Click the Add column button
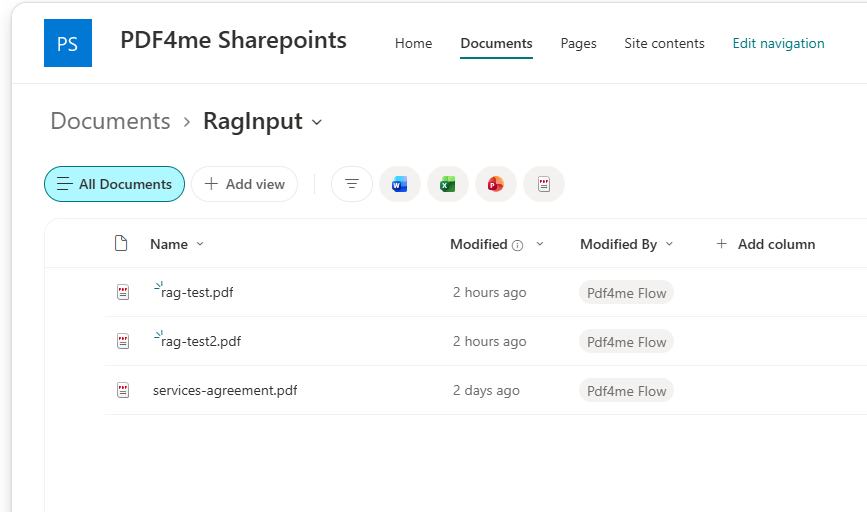 pos(766,244)
